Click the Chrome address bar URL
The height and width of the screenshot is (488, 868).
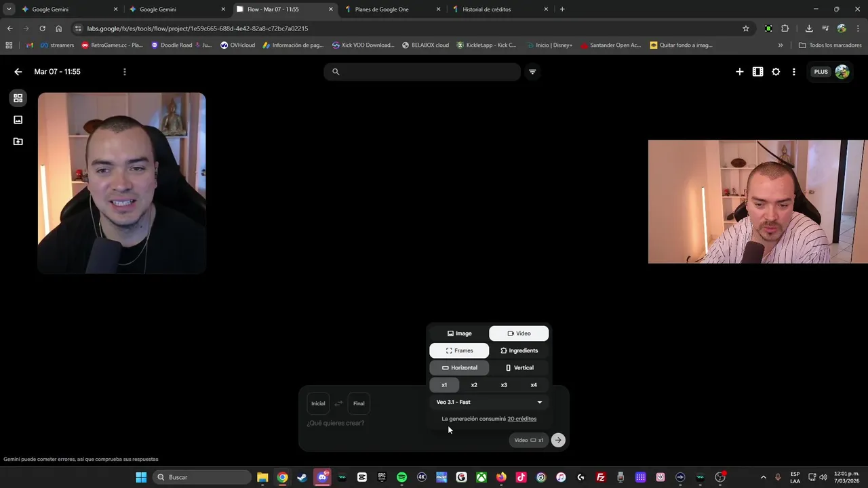click(197, 28)
